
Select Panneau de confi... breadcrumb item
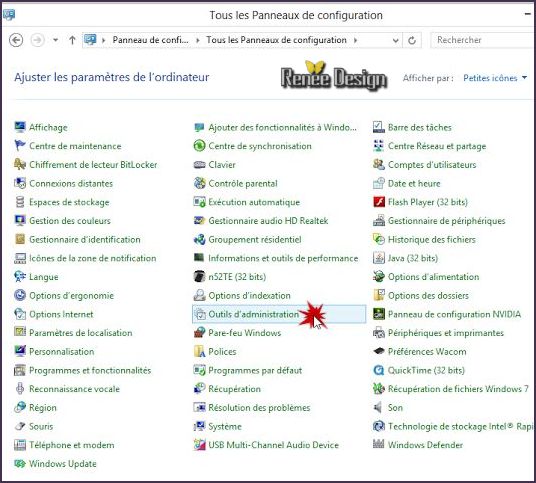click(150, 40)
